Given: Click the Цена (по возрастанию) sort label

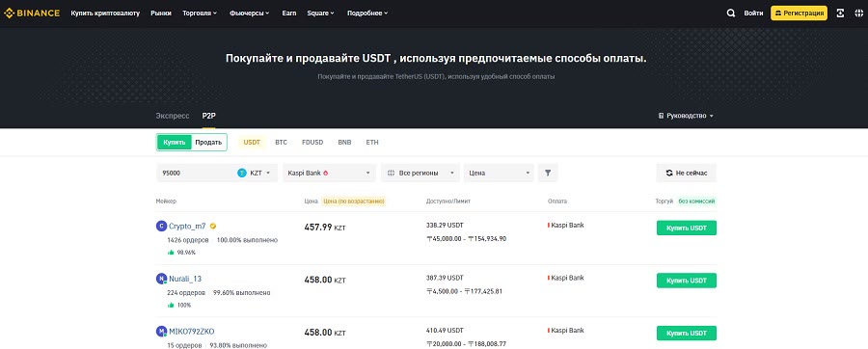Looking at the screenshot, I should pos(353,201).
